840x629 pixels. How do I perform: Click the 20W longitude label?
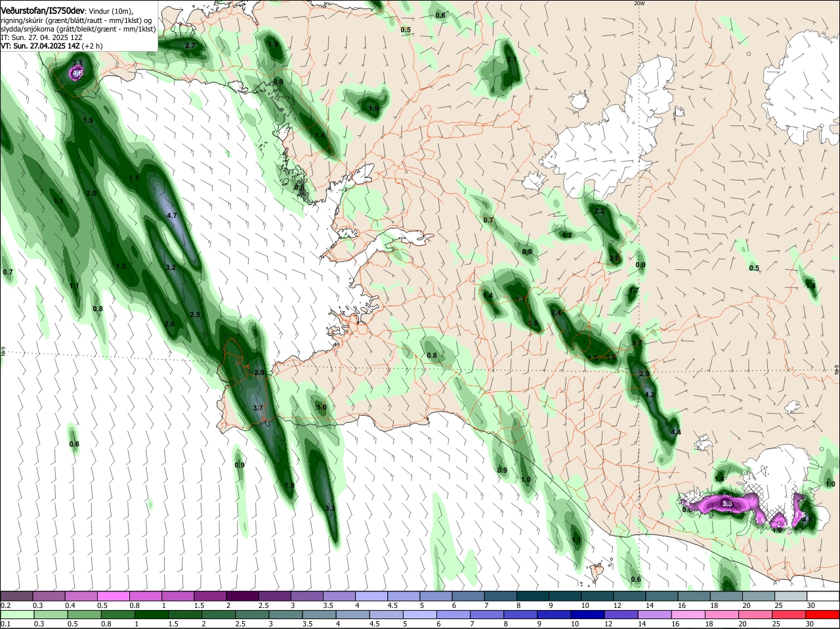(639, 3)
